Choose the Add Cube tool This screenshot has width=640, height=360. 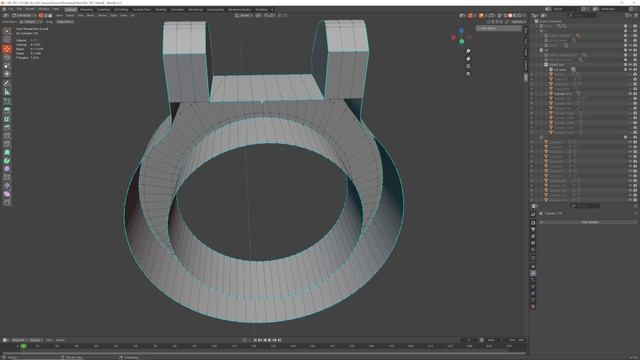pos(7,101)
